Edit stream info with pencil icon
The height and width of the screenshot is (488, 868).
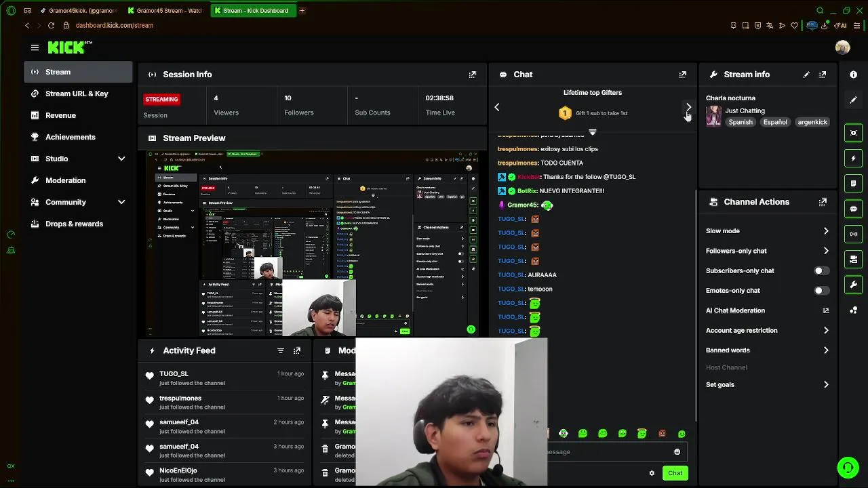pyautogui.click(x=806, y=75)
